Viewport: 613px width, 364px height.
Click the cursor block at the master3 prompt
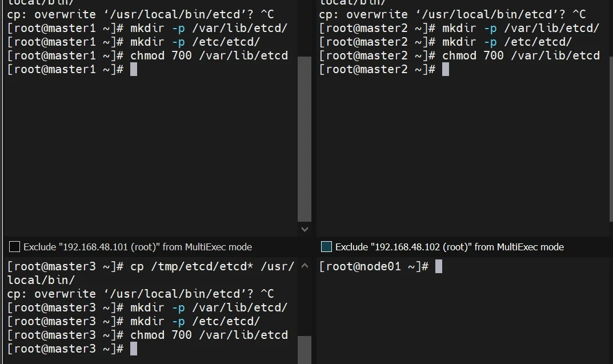click(x=134, y=349)
